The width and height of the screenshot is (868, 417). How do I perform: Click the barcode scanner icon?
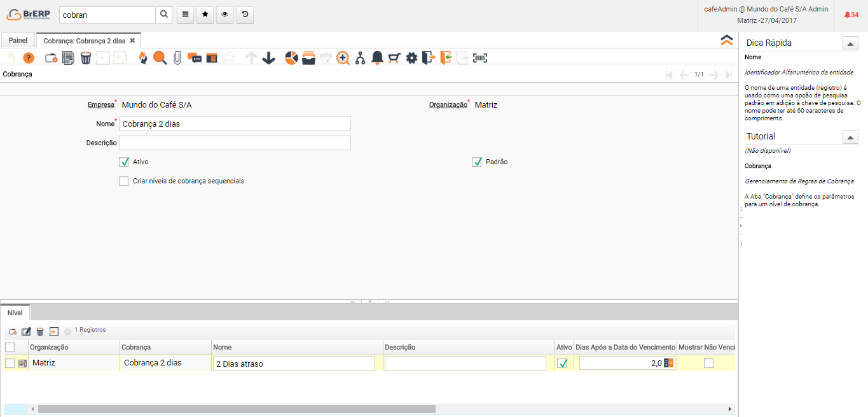(x=480, y=58)
